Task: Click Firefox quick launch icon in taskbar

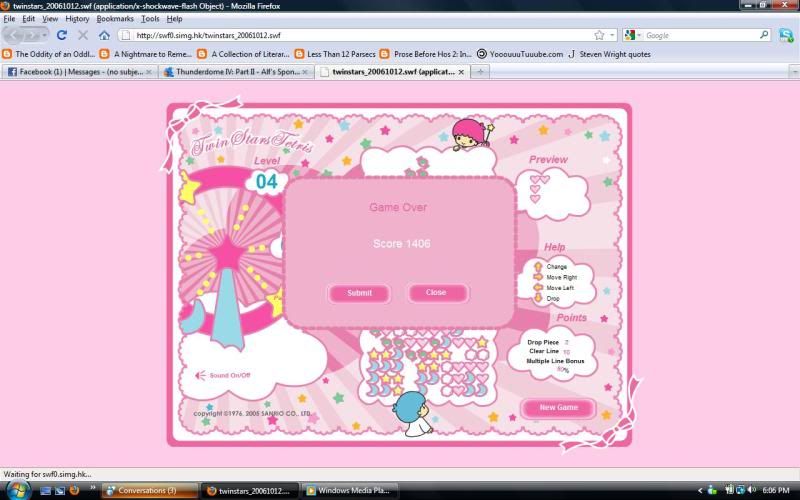Action: coord(74,491)
